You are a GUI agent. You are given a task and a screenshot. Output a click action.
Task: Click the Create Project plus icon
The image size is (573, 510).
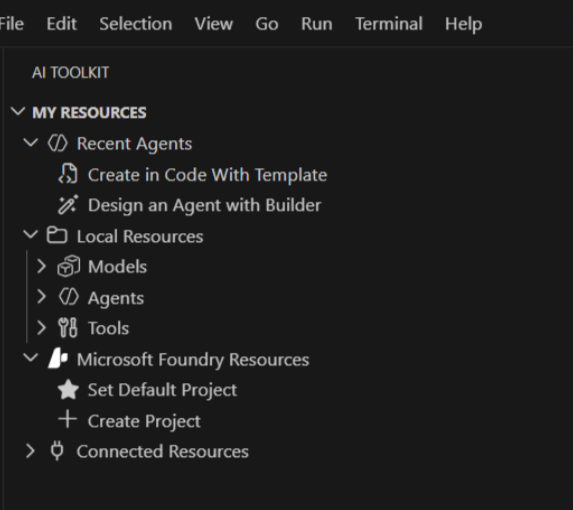tap(68, 419)
